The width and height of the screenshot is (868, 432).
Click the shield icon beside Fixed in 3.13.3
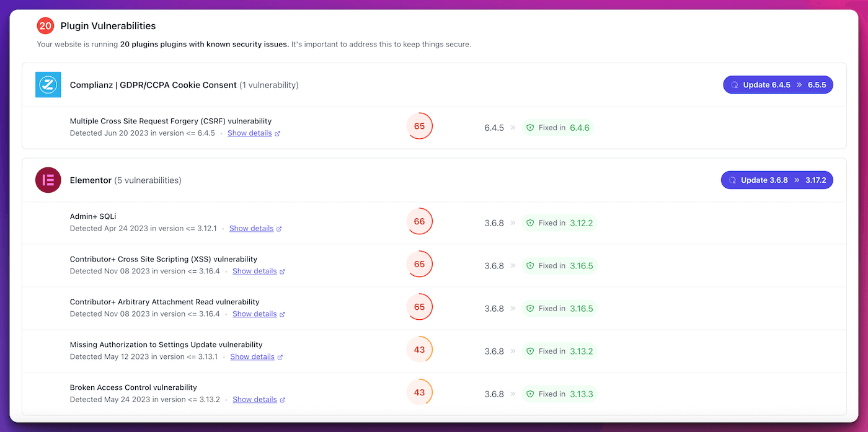(530, 394)
